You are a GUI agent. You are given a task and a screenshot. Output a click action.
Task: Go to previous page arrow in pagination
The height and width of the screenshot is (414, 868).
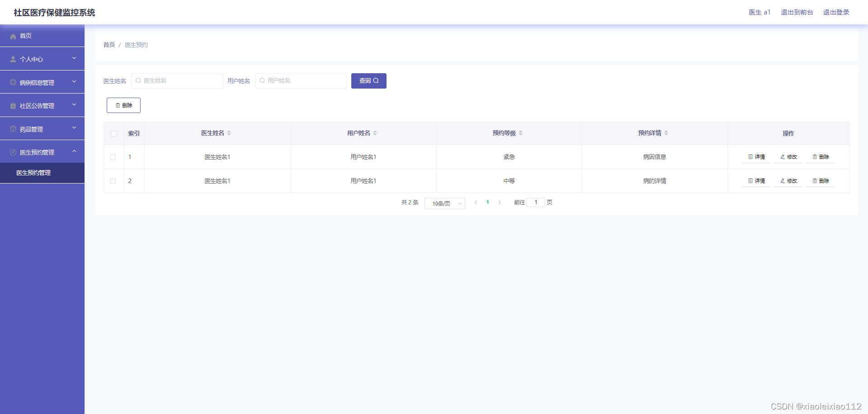[x=476, y=202]
